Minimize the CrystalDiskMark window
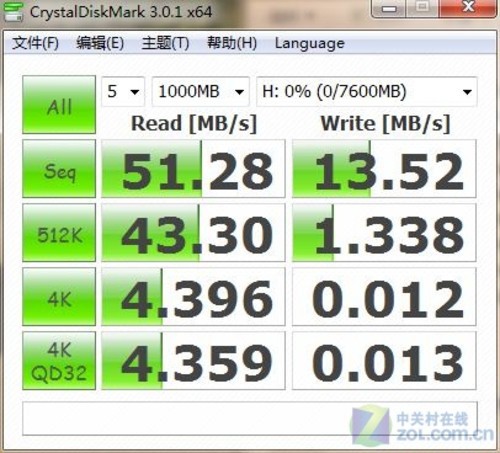 tap(389, 8)
